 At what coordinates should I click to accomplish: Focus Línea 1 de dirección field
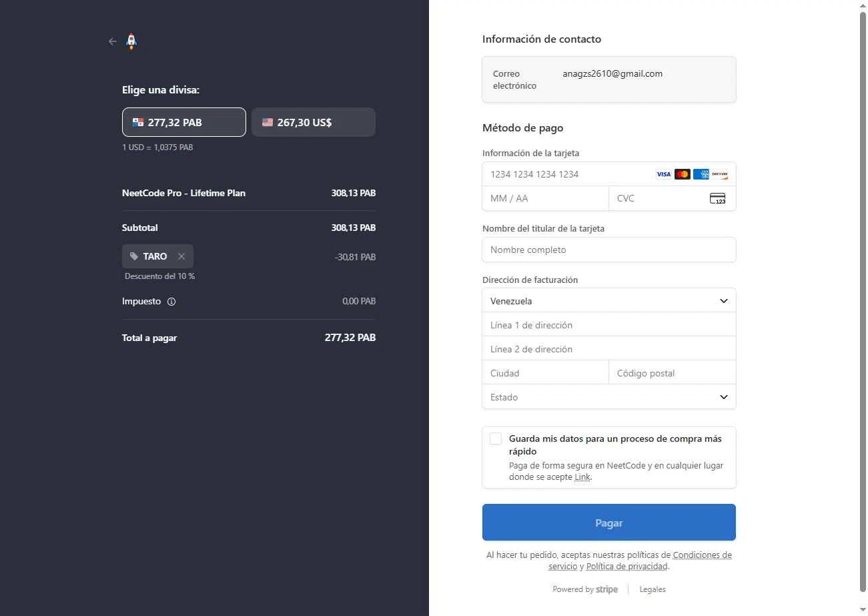[x=609, y=325]
